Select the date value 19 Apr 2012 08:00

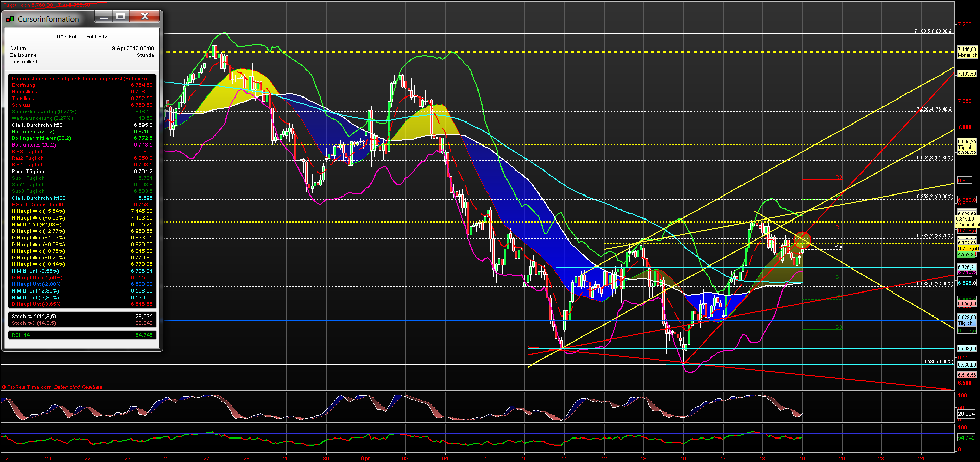(x=131, y=48)
